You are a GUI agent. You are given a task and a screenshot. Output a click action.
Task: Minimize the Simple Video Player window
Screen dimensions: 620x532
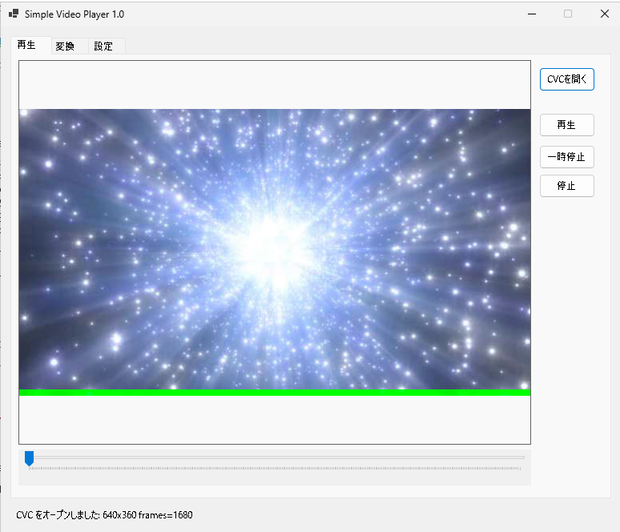coord(532,14)
